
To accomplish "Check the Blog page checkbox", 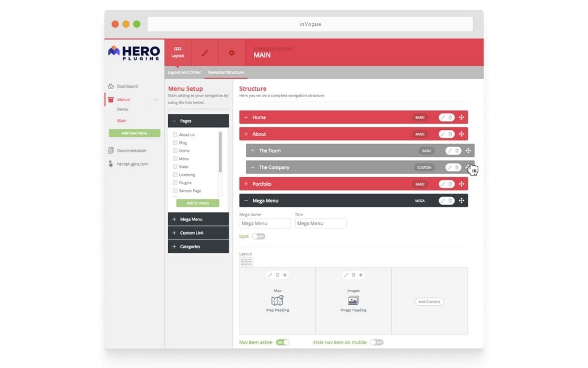I will click(x=175, y=143).
